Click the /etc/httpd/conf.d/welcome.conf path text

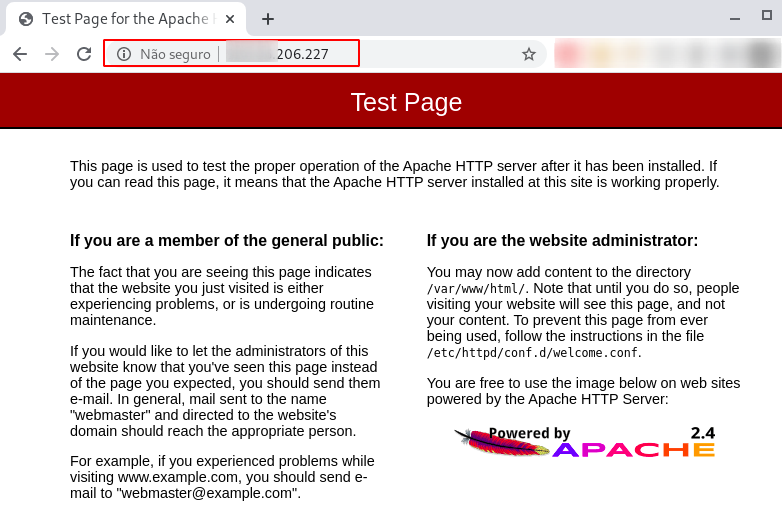(532, 353)
